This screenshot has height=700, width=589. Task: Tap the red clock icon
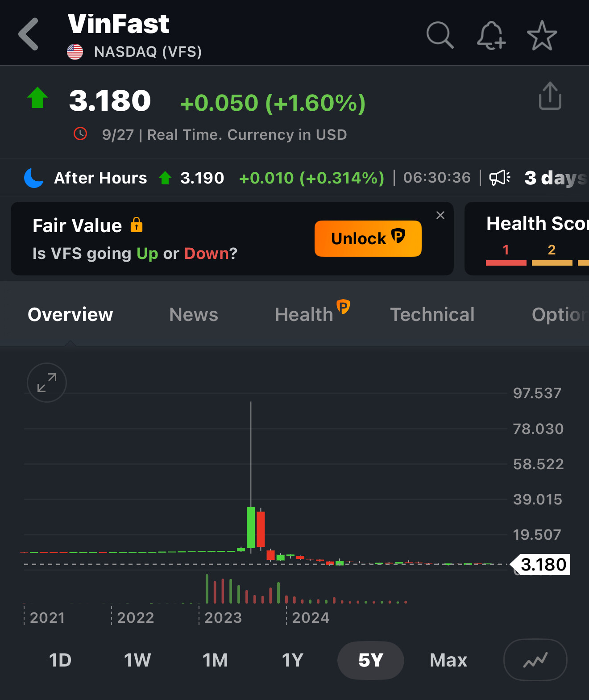tap(80, 133)
